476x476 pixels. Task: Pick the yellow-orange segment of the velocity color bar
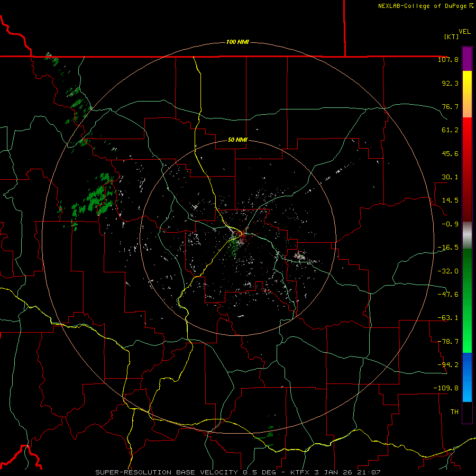[467, 94]
